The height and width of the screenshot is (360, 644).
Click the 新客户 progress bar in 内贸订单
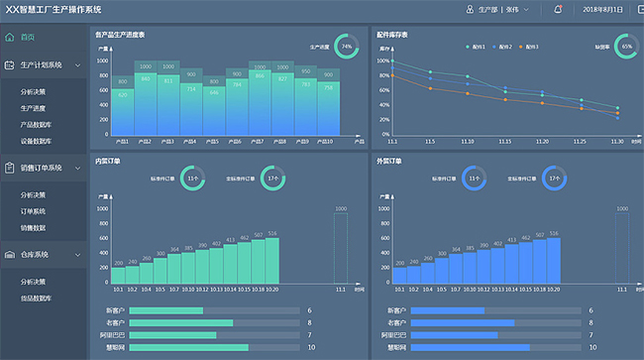(x=214, y=310)
